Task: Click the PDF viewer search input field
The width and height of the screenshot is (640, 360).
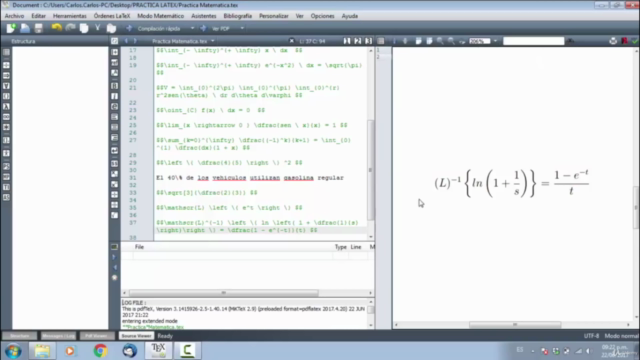Action: point(533,41)
